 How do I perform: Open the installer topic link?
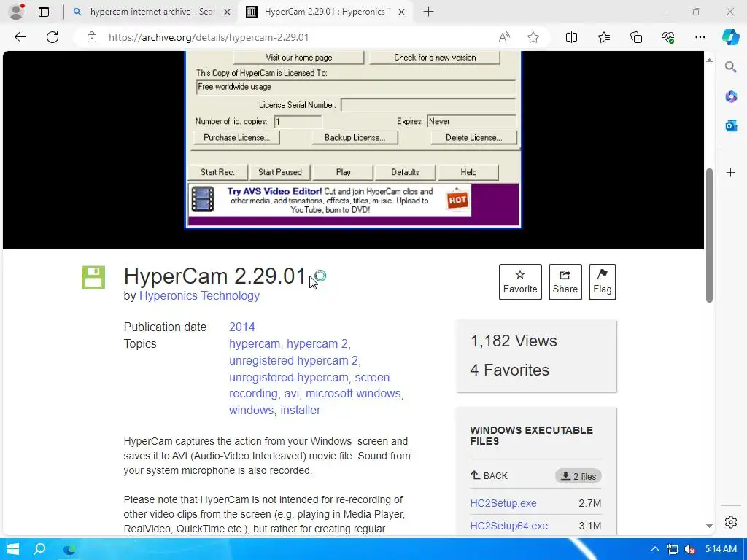coord(300,410)
